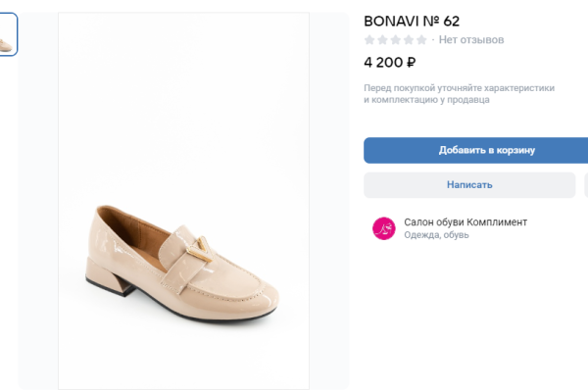Open the Салон обуви Комплимент shop link

pos(465,221)
